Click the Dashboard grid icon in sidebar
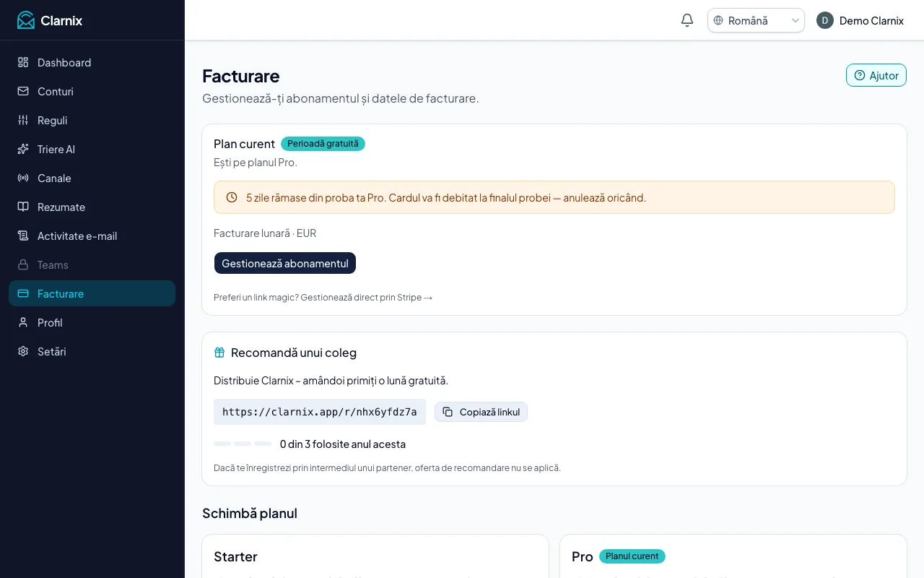Screen dimensions: 924x578 click(23, 62)
